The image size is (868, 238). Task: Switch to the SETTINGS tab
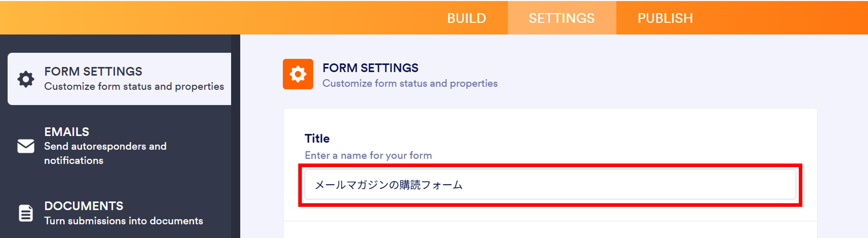tap(561, 18)
